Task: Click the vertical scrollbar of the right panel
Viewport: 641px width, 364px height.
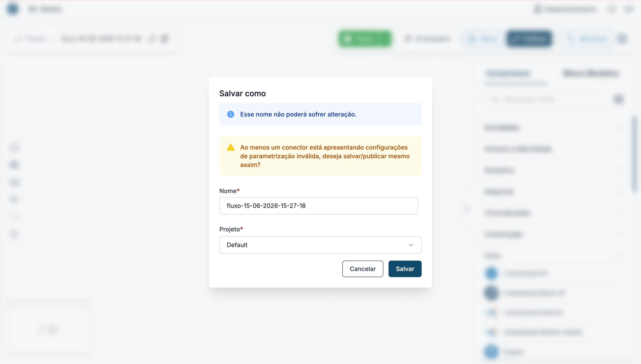Action: (x=634, y=154)
